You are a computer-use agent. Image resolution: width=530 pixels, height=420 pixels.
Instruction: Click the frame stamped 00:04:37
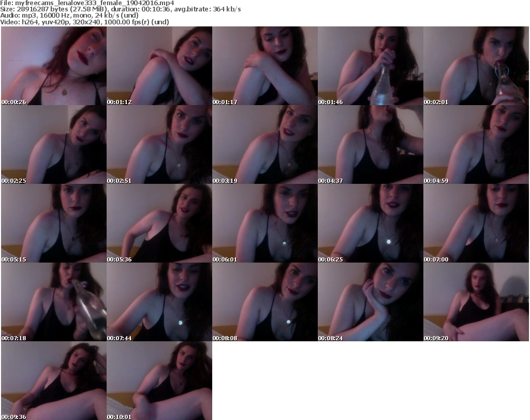371,144
